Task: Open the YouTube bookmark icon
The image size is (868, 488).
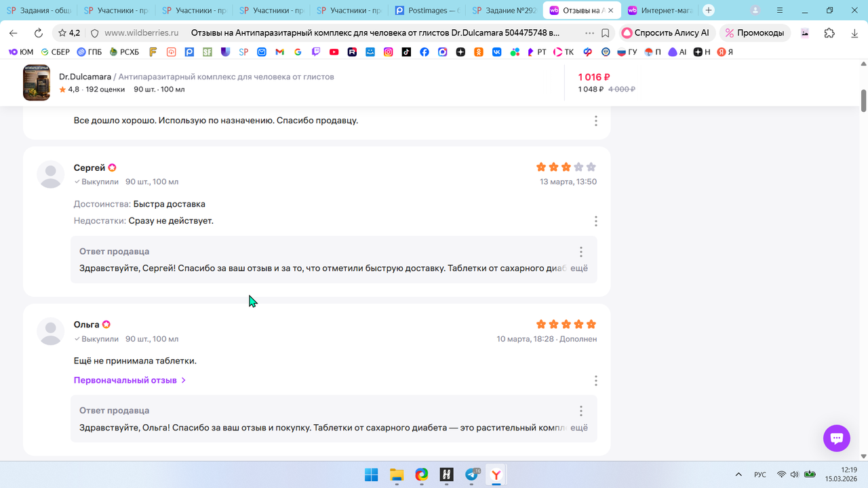Action: pos(334,52)
